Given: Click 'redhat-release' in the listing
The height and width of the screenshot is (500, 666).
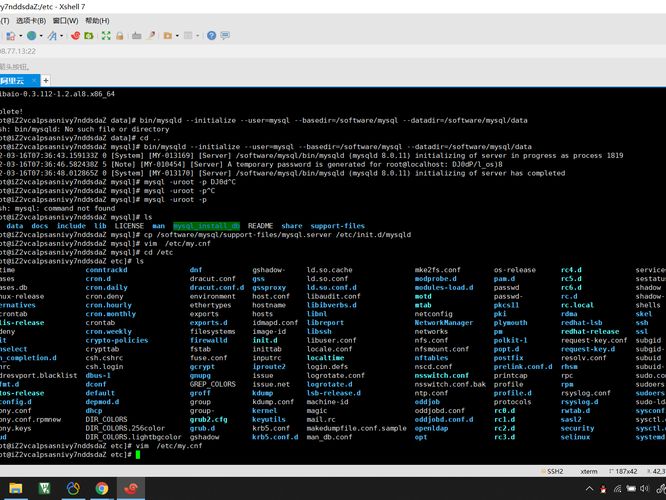Looking at the screenshot, I should click(590, 331).
